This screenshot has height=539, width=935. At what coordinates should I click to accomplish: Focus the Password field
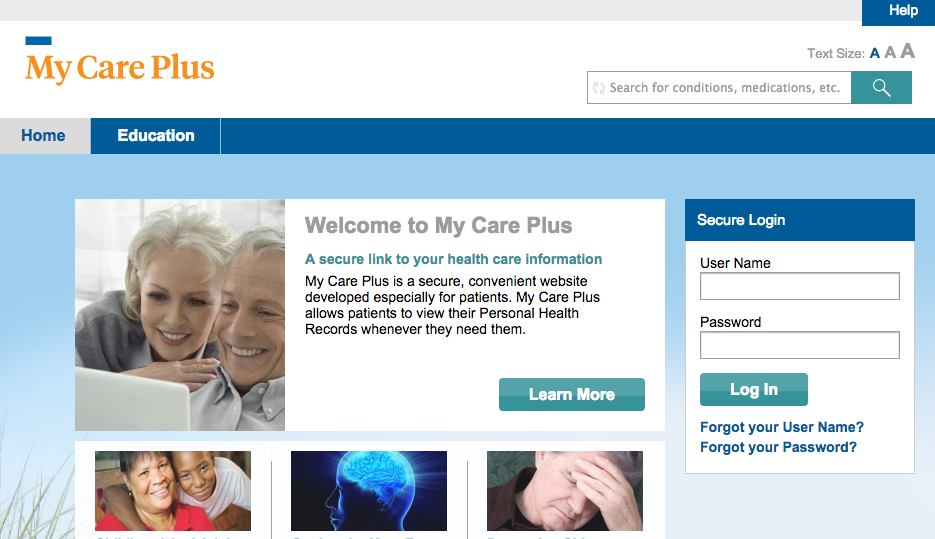(x=800, y=345)
